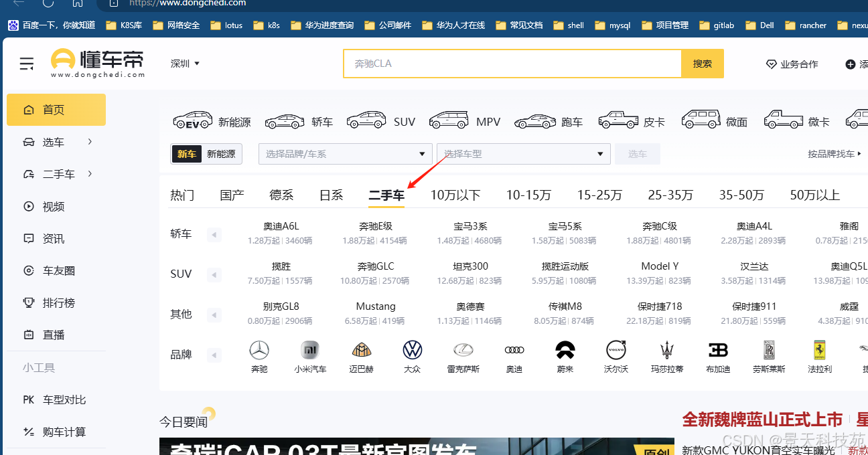This screenshot has height=455, width=868.
Task: Switch to the 二手车 tab
Action: coord(386,195)
